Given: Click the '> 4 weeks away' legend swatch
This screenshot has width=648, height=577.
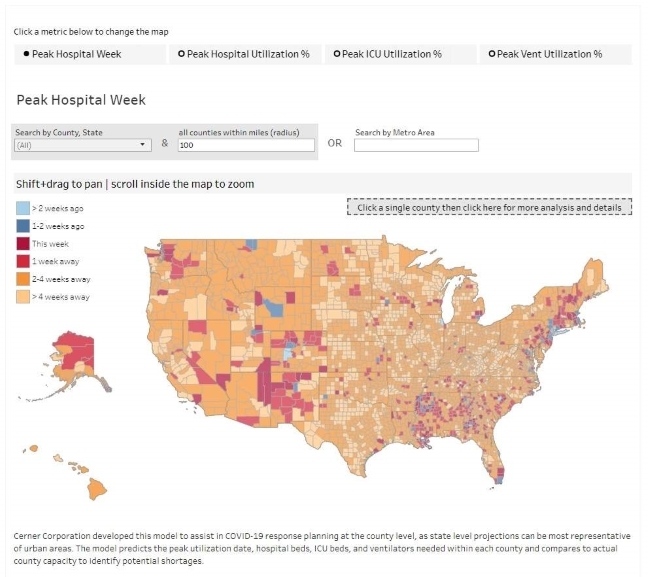Looking at the screenshot, I should (22, 296).
